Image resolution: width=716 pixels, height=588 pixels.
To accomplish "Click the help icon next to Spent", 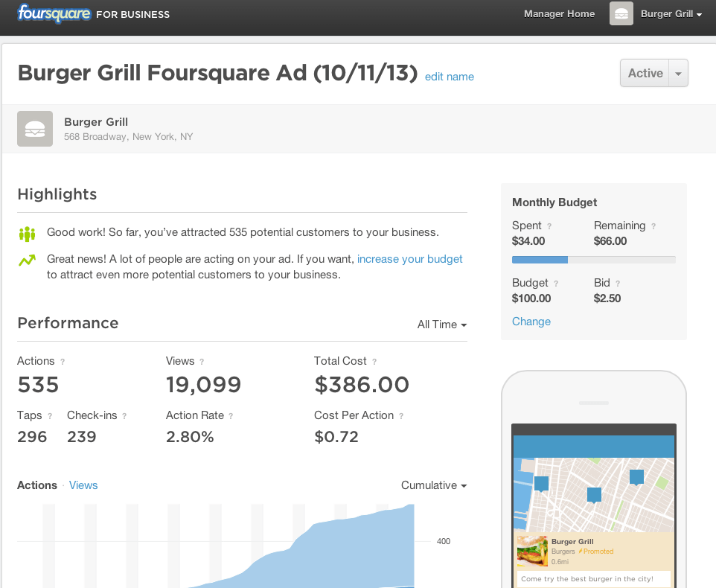I will [x=549, y=226].
